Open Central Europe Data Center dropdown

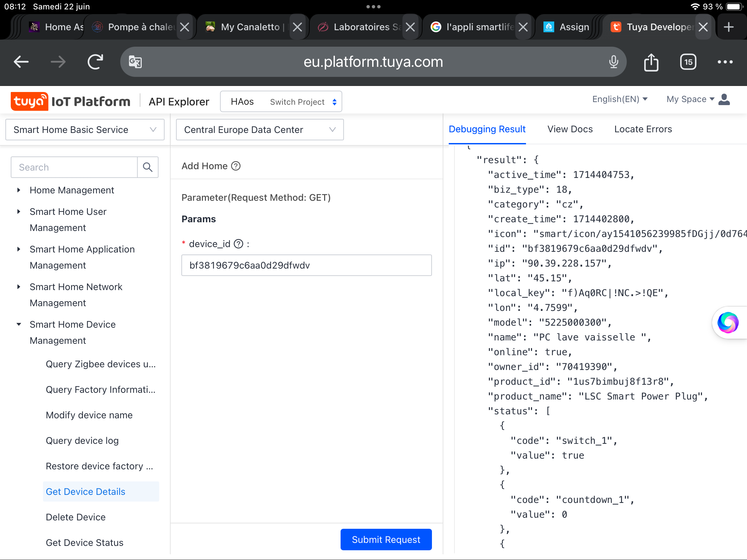[260, 130]
